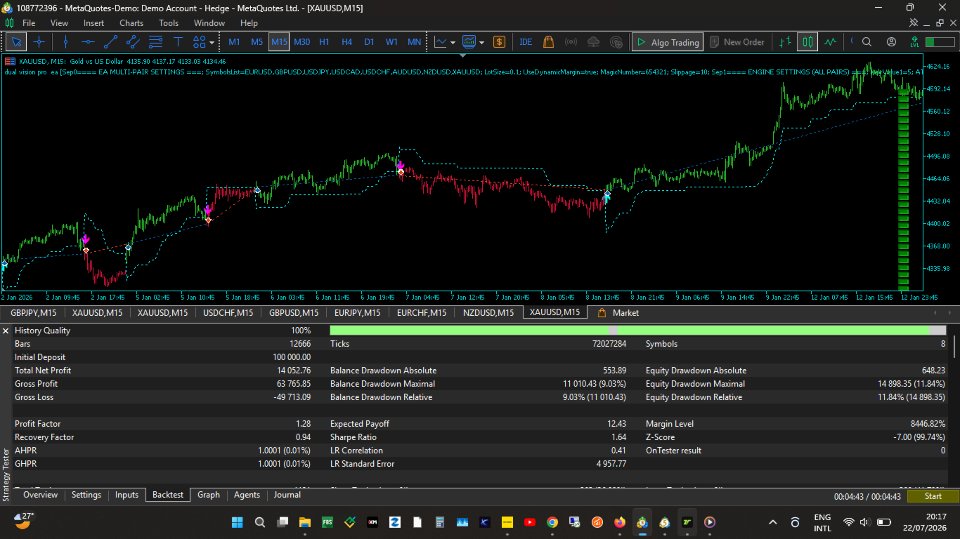Click the Windows Start button

[x=237, y=522]
